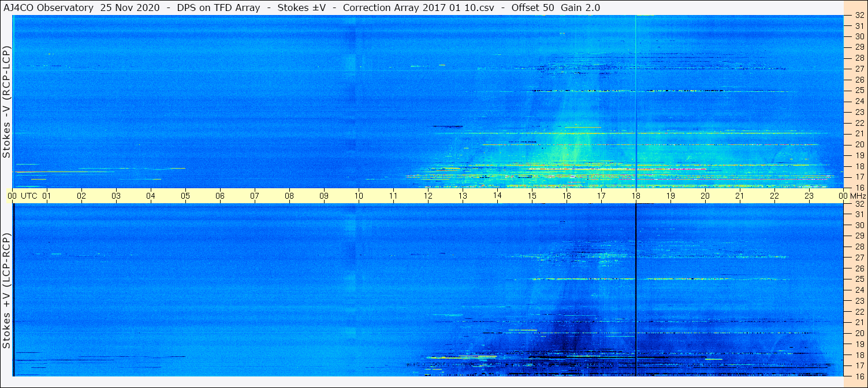Click the 28 MHz label in Stokes -V panel
This screenshot has width=868, height=388.
[x=859, y=58]
